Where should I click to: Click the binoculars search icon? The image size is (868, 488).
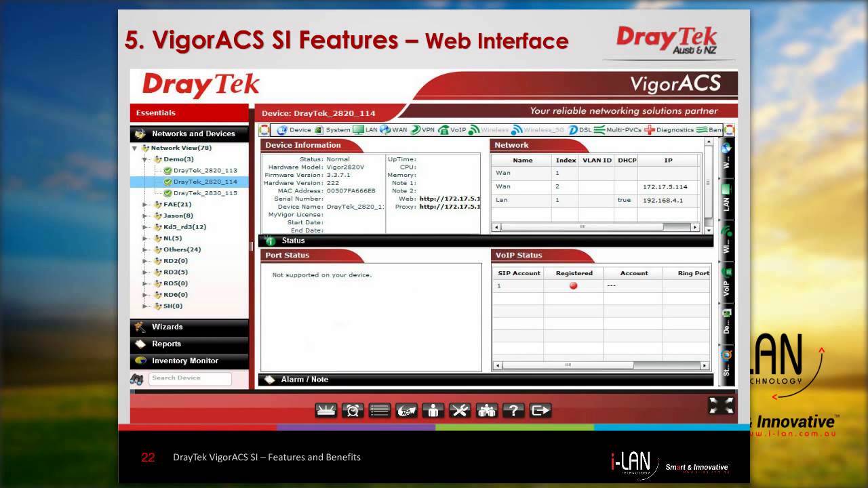pos(136,378)
